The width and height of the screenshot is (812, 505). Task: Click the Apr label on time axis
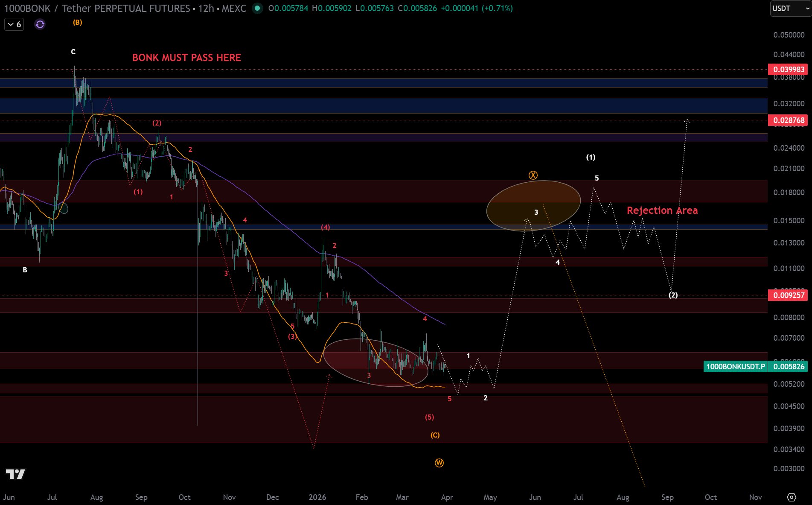pos(447,497)
